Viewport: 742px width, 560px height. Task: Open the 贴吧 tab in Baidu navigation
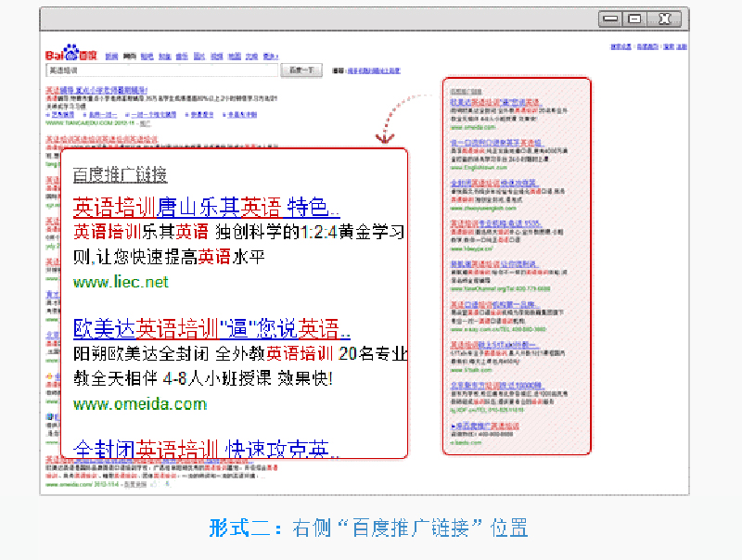tap(147, 57)
